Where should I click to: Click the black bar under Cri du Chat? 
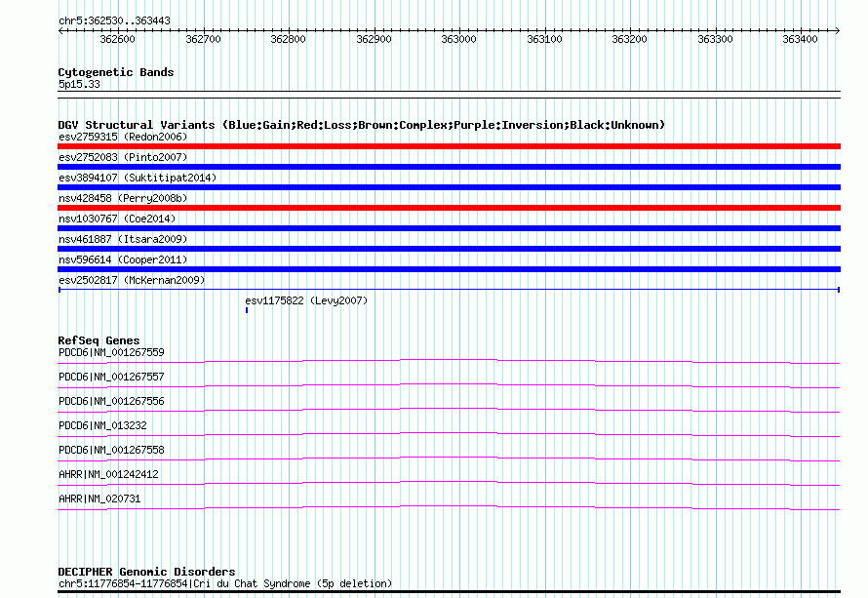click(x=449, y=592)
